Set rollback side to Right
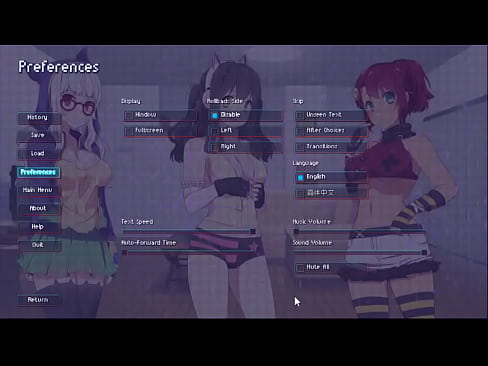This screenshot has width=488, height=366. (x=246, y=147)
